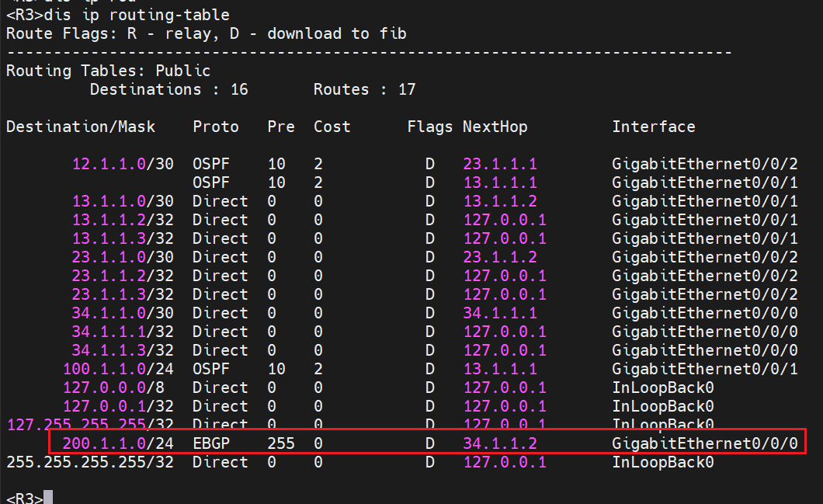Screen dimensions: 823x504
Task: Click the 'Destinations : 16' text
Action: coord(168,89)
